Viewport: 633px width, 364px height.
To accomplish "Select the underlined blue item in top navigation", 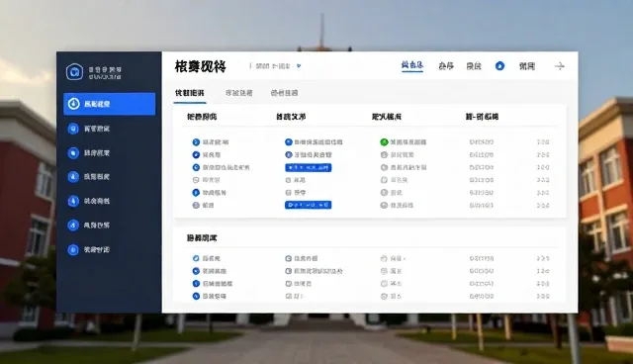I will click(x=412, y=65).
